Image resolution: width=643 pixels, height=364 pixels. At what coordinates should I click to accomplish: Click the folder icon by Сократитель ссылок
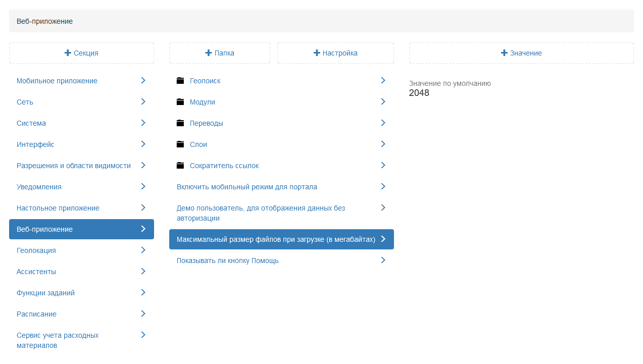pos(180,166)
